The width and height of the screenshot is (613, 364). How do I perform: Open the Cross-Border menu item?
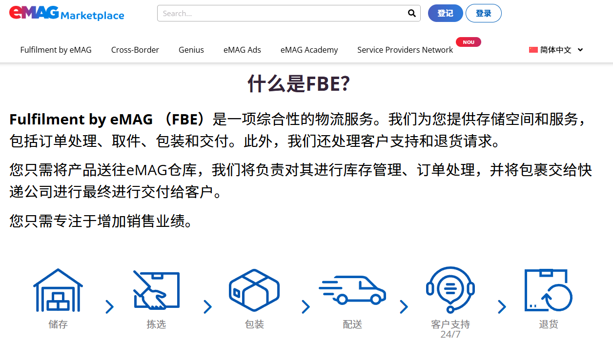coord(135,50)
